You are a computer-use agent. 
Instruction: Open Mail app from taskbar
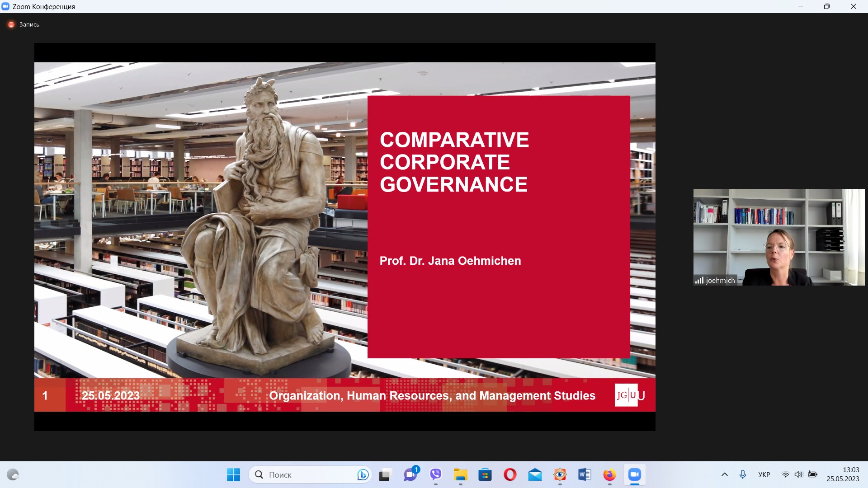pos(535,474)
